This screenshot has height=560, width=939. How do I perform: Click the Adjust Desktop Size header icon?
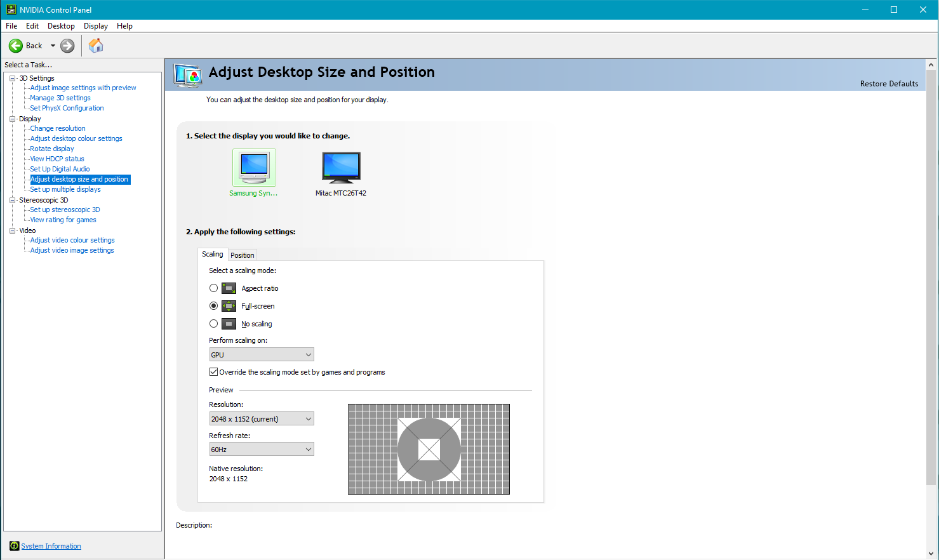188,76
